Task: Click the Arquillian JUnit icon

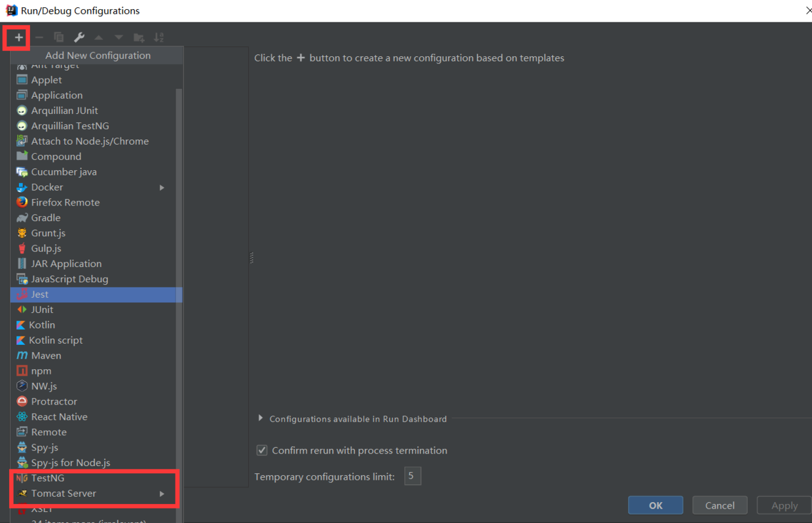Action: click(22, 111)
